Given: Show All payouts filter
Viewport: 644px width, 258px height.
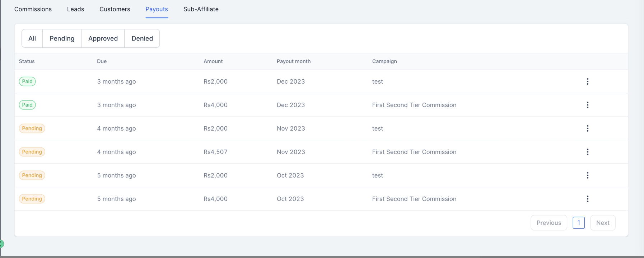Looking at the screenshot, I should pyautogui.click(x=32, y=38).
